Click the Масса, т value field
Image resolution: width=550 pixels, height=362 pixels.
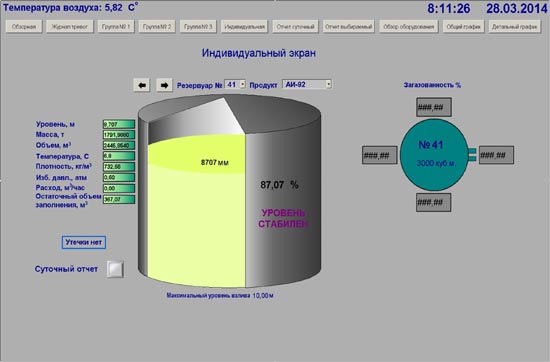click(x=119, y=135)
